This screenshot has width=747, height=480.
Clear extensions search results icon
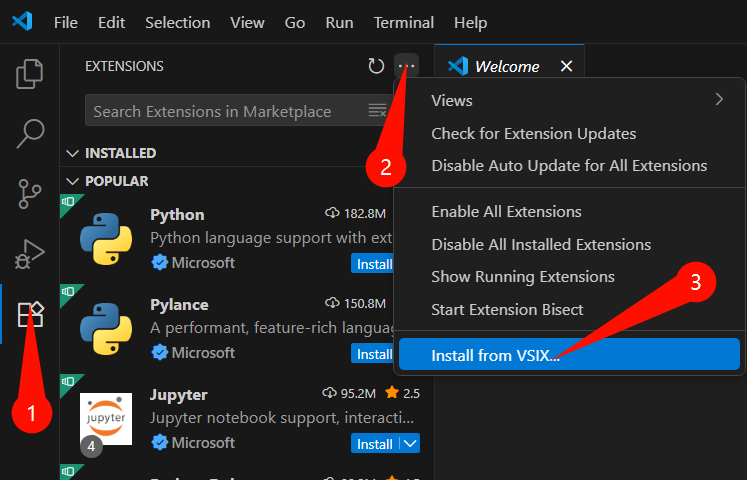pyautogui.click(x=377, y=111)
